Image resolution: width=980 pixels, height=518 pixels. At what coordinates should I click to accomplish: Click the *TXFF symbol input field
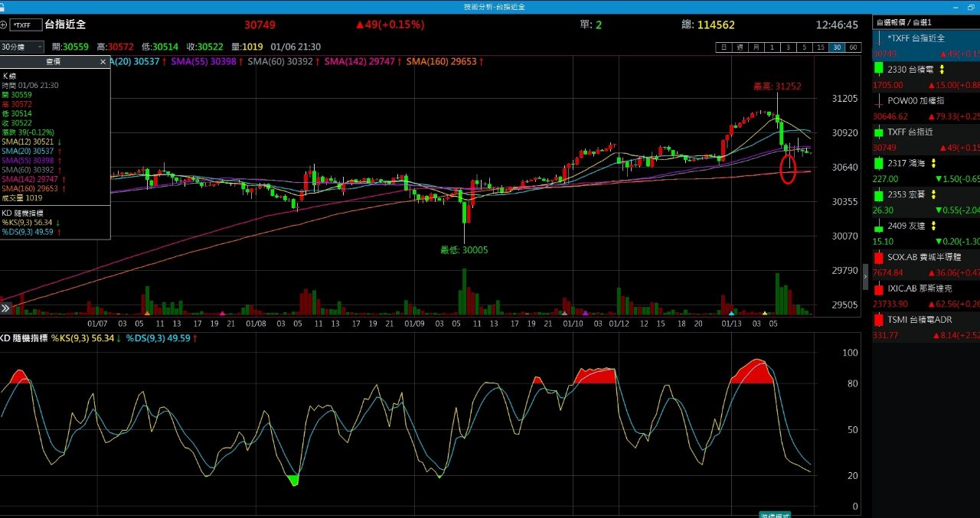[25, 25]
